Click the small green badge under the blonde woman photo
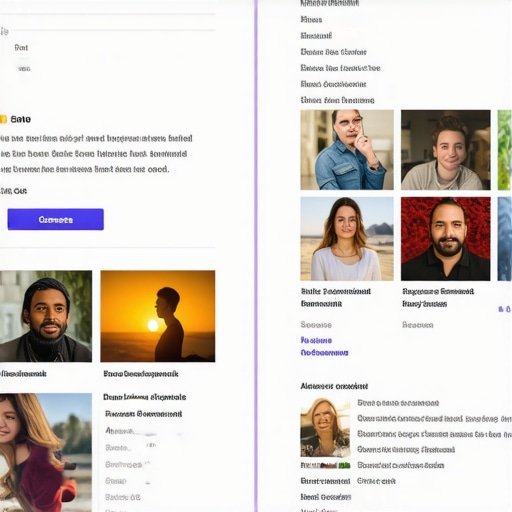The image size is (512, 512). pos(344,465)
